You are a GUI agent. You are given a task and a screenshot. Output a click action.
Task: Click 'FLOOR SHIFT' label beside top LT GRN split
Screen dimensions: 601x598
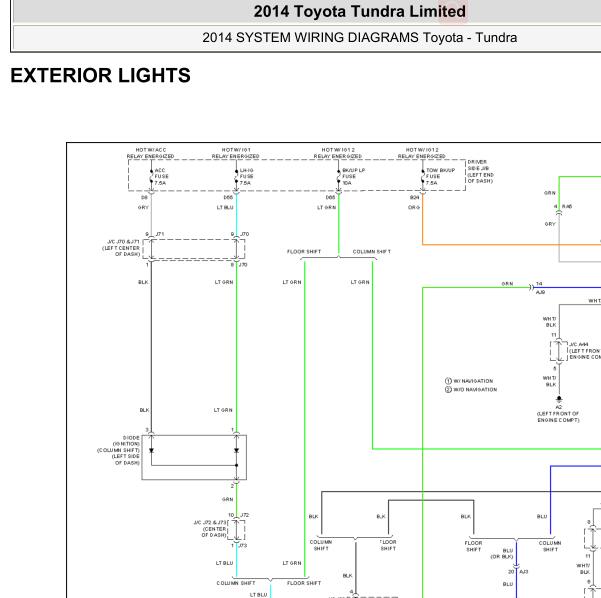304,251
